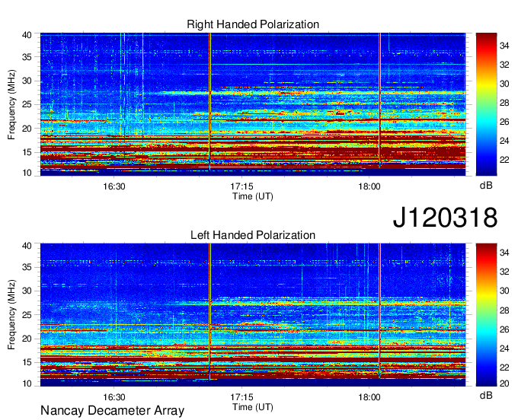Click the 32 dB label on upper colorbar
The height and width of the screenshot is (420, 518).
504,65
